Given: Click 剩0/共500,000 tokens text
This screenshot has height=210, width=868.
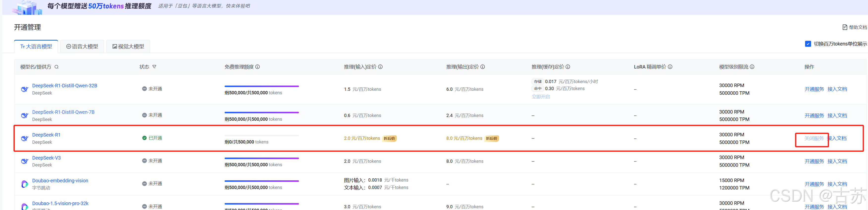Looking at the screenshot, I should point(246,142).
